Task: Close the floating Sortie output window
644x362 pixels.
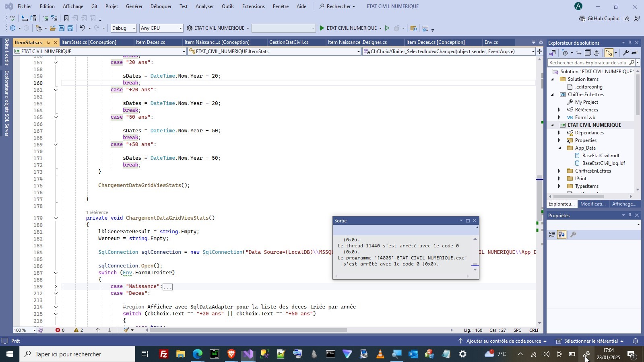Action: click(475, 221)
